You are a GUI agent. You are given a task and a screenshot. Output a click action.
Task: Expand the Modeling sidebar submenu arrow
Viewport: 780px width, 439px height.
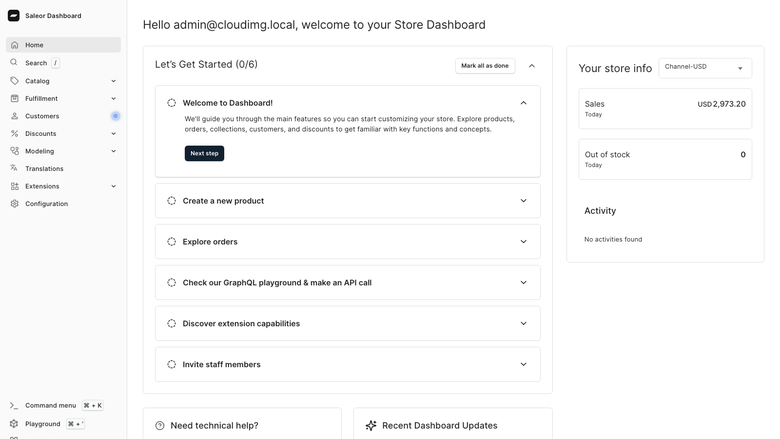pos(113,151)
